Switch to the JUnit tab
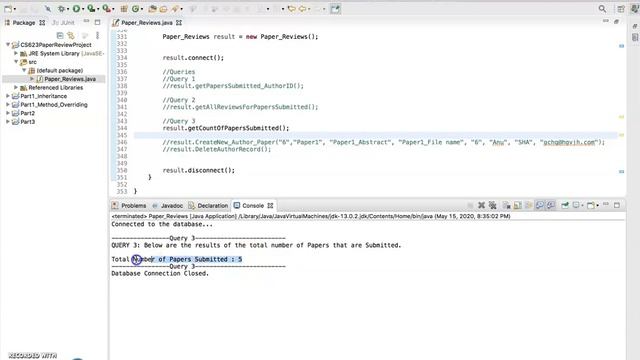 [x=64, y=23]
